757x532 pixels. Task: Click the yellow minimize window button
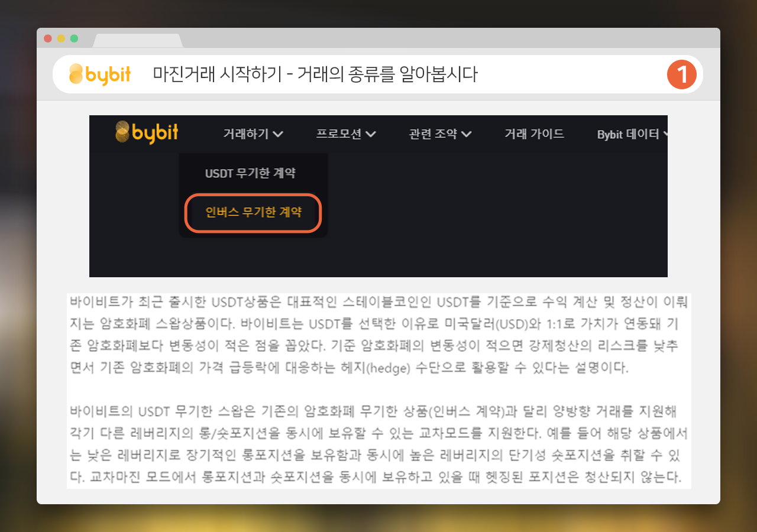click(x=61, y=38)
